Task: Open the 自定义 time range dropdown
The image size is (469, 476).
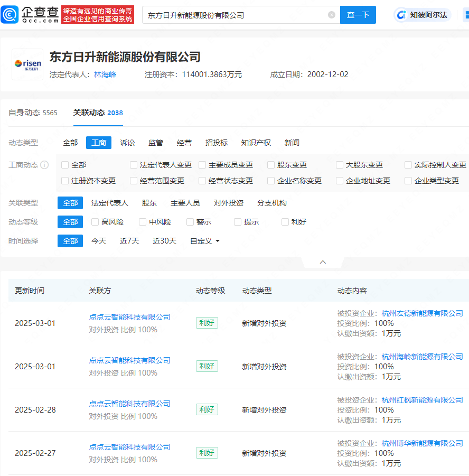Action: pyautogui.click(x=204, y=241)
